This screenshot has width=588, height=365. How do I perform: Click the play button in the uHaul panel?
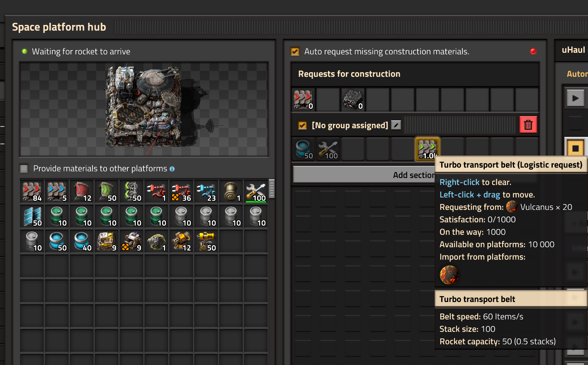576,98
